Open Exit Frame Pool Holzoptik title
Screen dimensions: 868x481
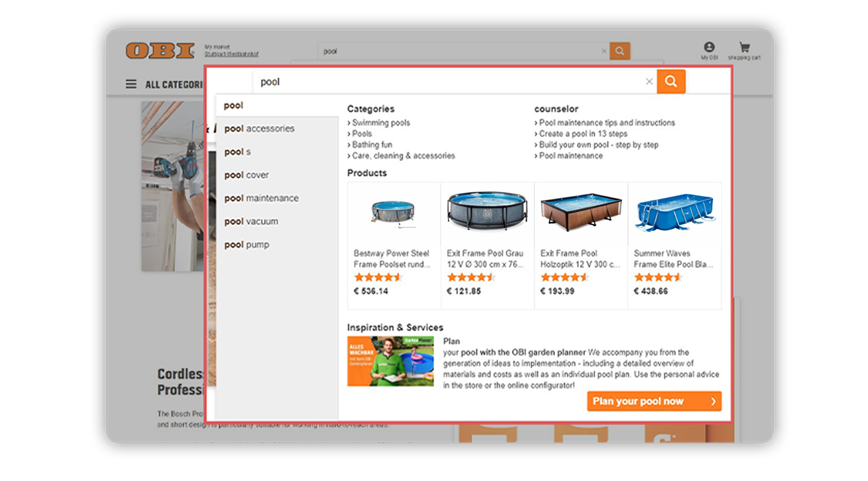[580, 259]
